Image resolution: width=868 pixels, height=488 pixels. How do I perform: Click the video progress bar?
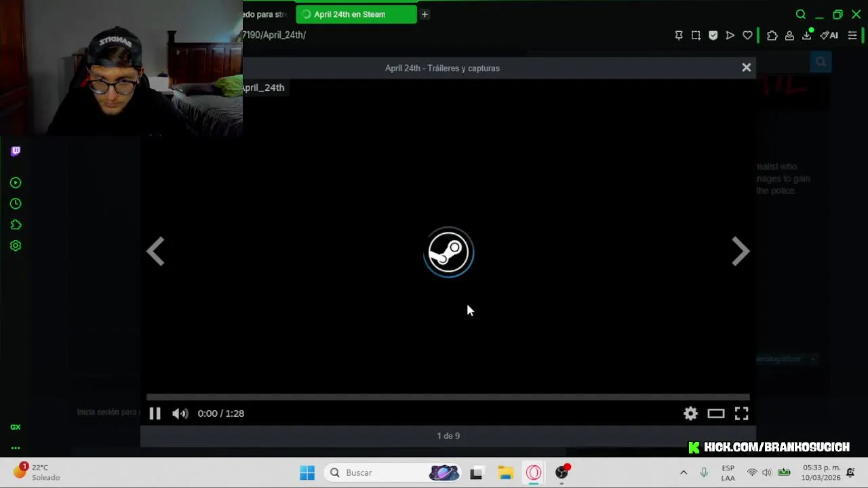[x=448, y=397]
